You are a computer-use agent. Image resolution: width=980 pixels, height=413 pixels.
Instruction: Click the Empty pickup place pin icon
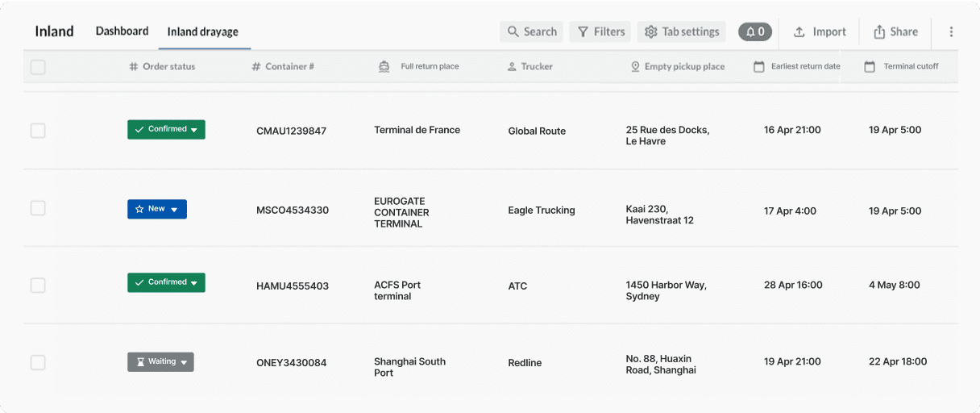tap(635, 67)
